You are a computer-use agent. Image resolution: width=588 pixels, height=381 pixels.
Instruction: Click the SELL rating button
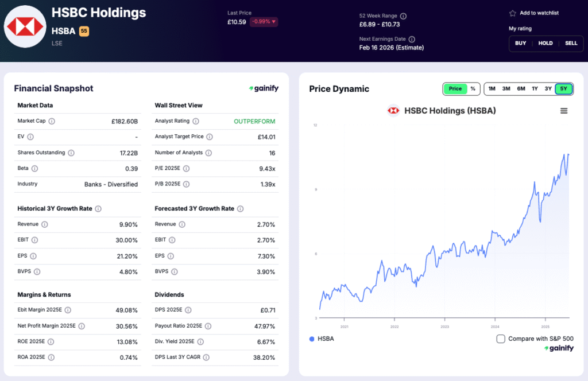tap(571, 43)
